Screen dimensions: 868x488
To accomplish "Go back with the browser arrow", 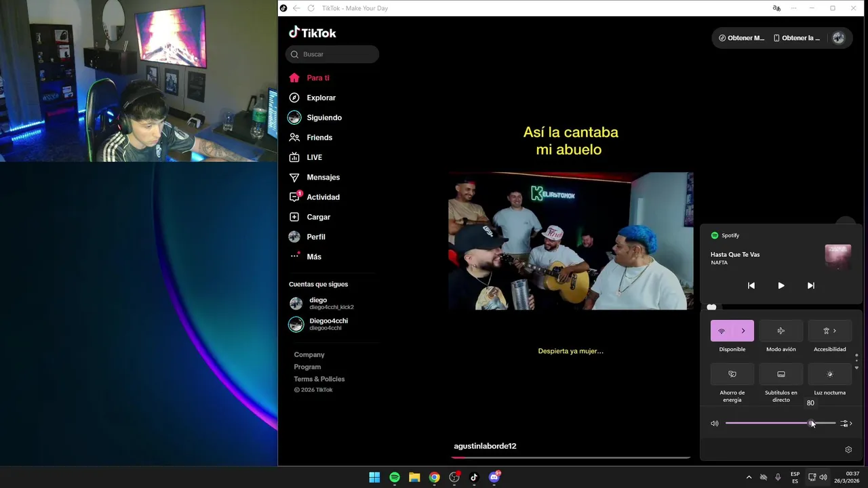I will pyautogui.click(x=296, y=8).
